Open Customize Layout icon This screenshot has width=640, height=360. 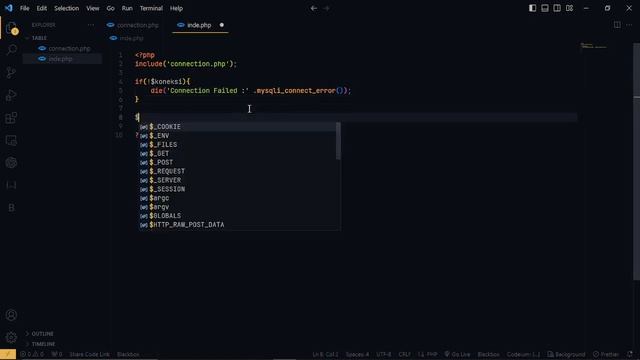click(x=569, y=8)
